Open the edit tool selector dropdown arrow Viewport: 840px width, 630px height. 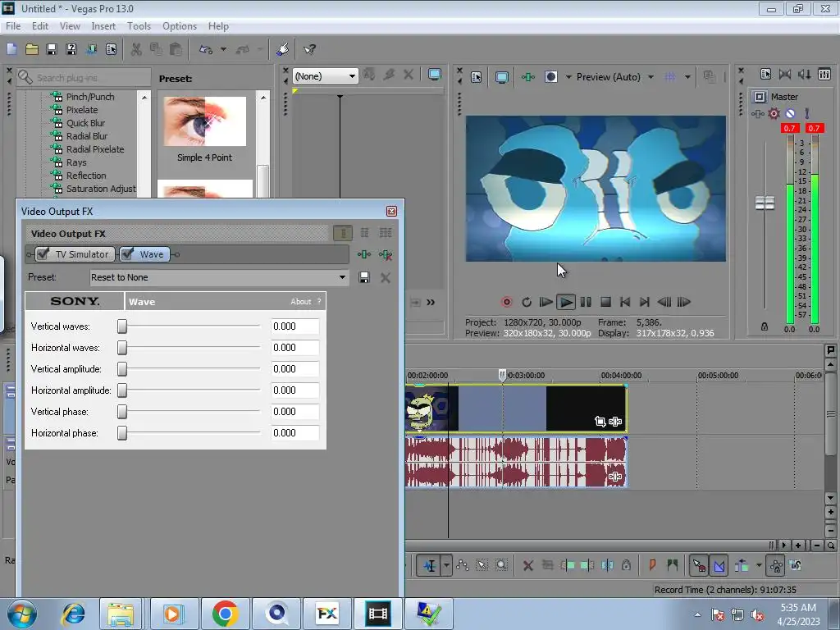pos(446,565)
